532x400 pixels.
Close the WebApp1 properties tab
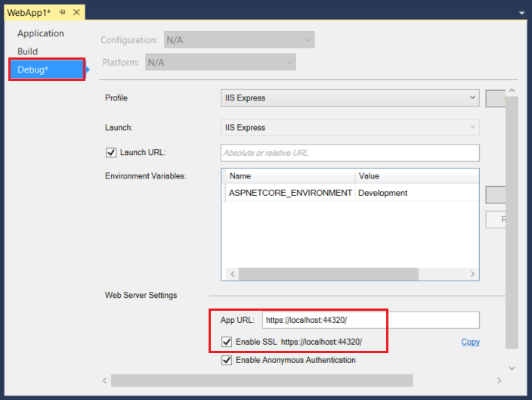[x=76, y=13]
